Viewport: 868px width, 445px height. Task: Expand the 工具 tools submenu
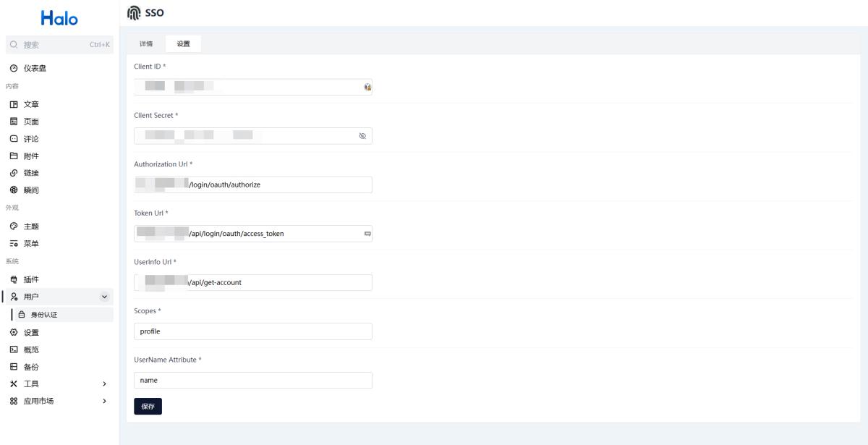(104, 383)
